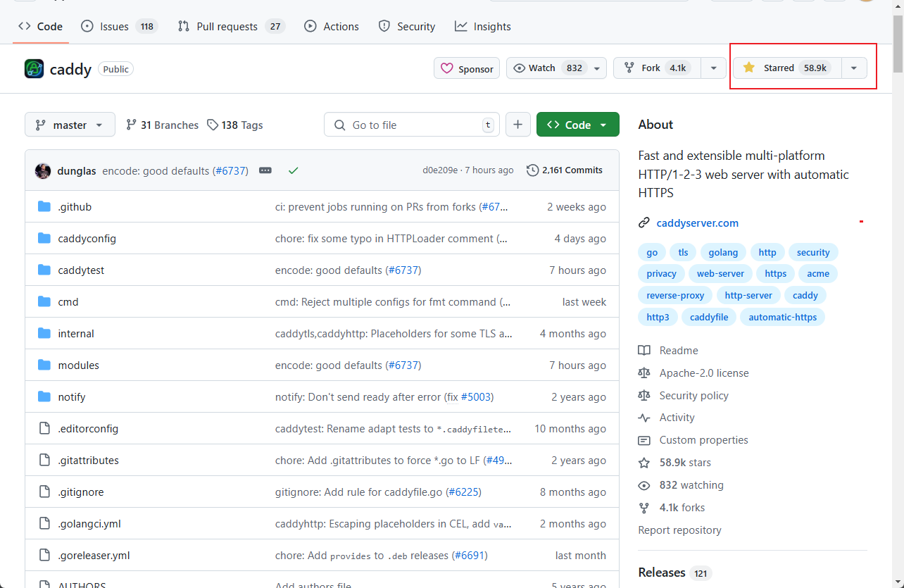Focus the Go to file search field

[x=412, y=125]
